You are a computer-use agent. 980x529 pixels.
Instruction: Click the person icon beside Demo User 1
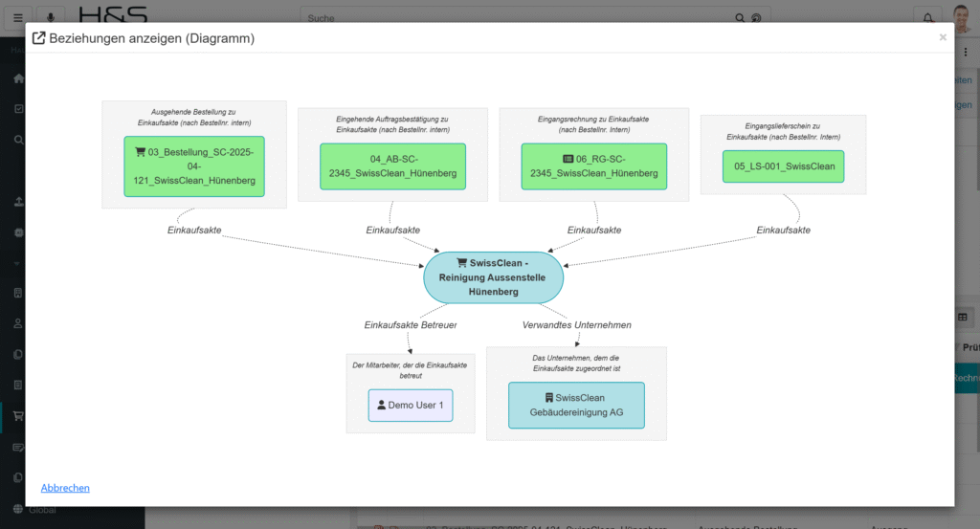pyautogui.click(x=381, y=405)
